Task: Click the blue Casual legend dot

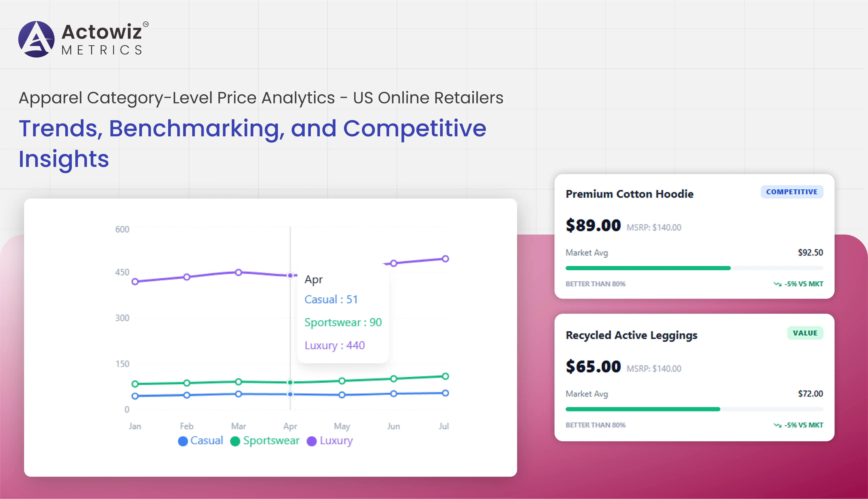Action: pyautogui.click(x=183, y=441)
